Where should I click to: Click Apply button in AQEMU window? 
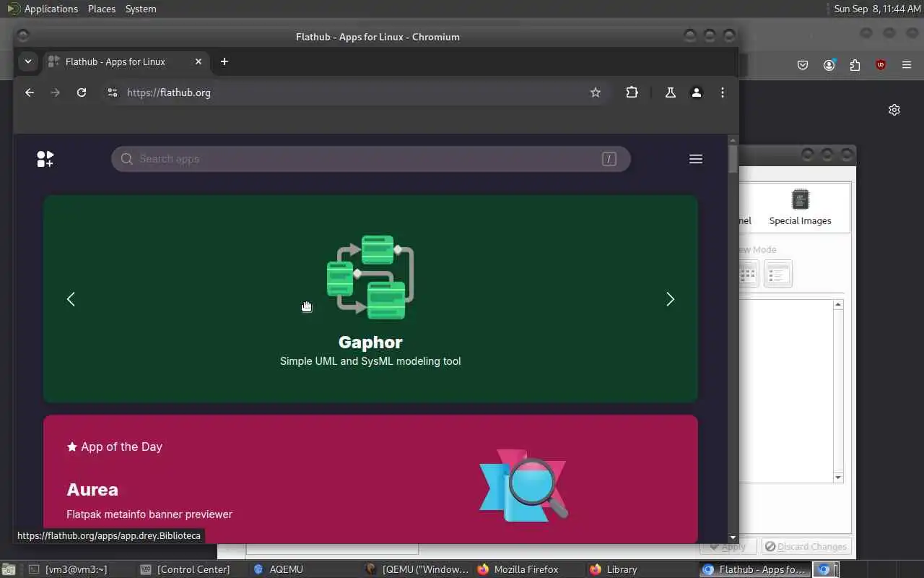pos(728,547)
